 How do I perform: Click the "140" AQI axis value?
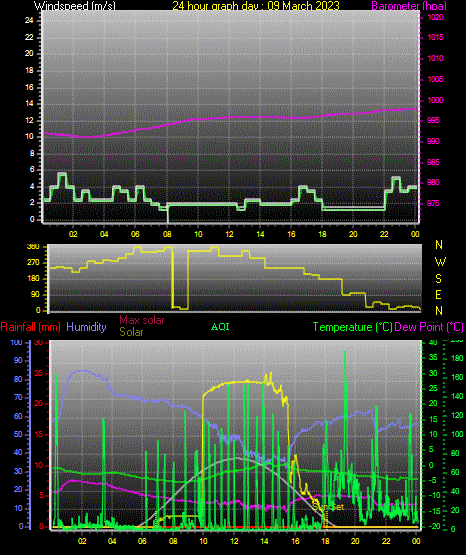point(458,396)
